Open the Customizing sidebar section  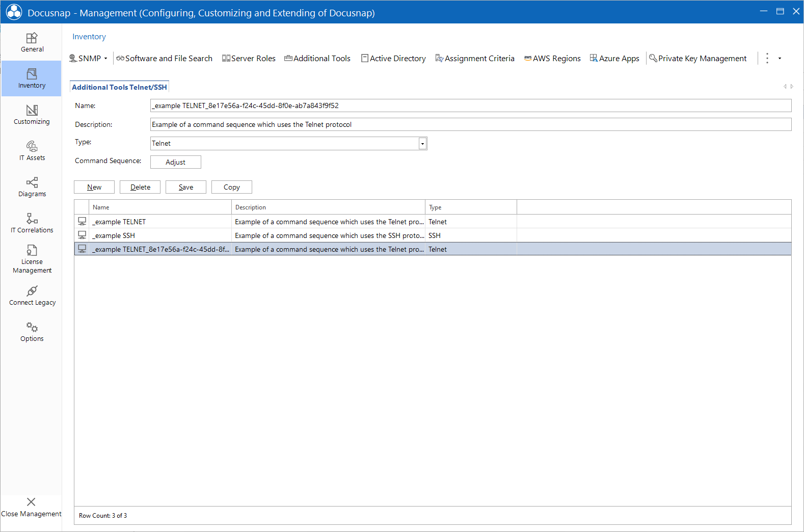pos(32,115)
